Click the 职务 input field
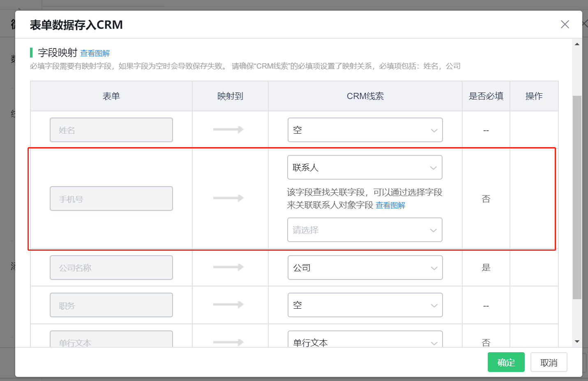The height and width of the screenshot is (381, 588). (x=111, y=305)
